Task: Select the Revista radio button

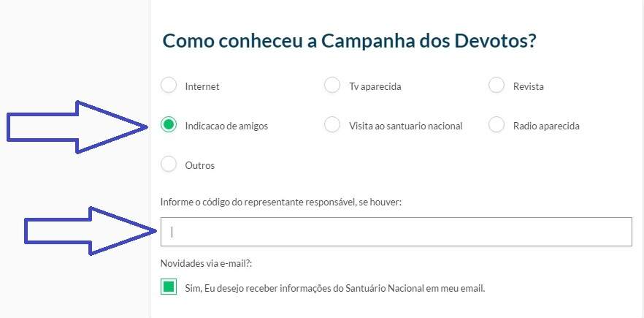Action: tap(497, 86)
